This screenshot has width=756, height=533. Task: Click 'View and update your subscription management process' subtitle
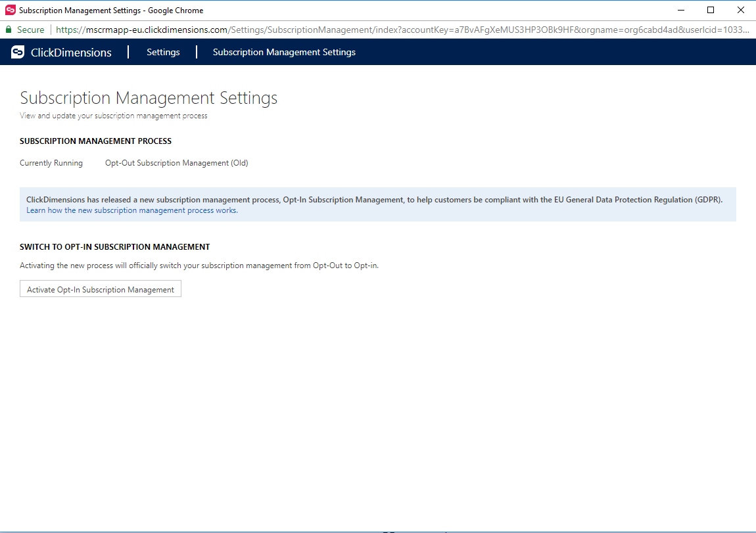[x=113, y=116]
